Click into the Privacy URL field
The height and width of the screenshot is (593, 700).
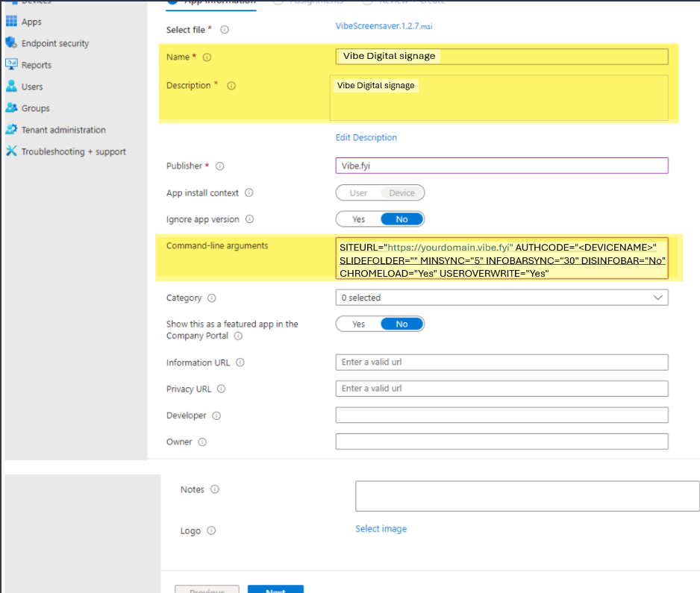coord(501,389)
